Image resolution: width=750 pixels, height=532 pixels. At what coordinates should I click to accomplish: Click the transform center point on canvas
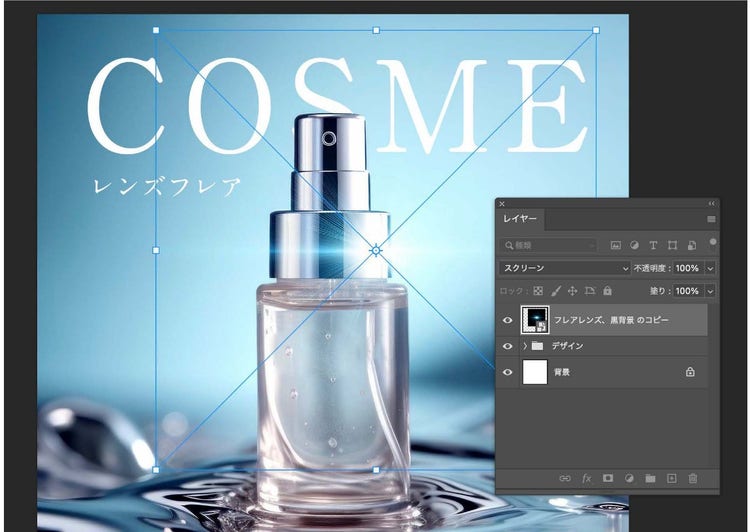(376, 250)
